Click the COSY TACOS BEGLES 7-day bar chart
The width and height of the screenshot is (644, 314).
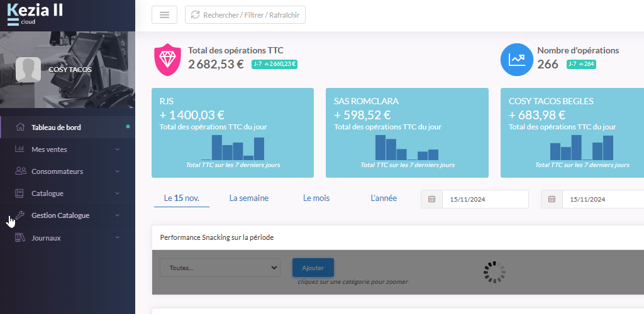[582, 148]
